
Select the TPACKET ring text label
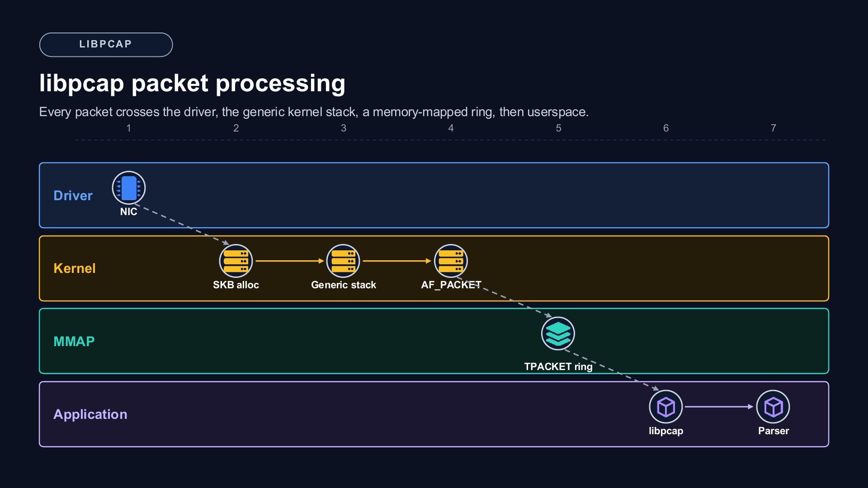(x=558, y=366)
